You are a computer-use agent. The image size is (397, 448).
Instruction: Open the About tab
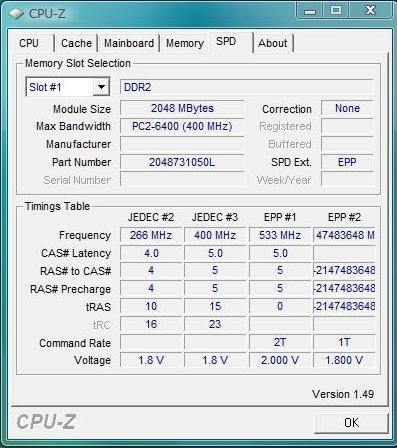tap(273, 43)
